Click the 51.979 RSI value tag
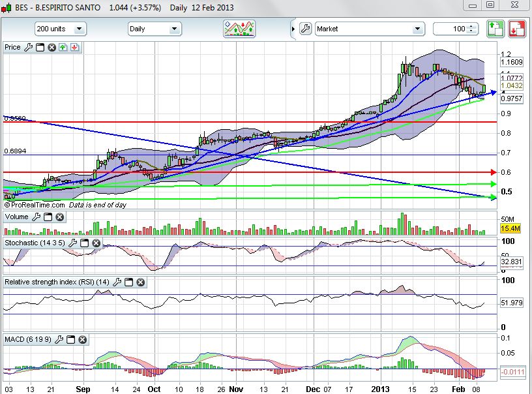The height and width of the screenshot is (394, 532). [x=511, y=303]
